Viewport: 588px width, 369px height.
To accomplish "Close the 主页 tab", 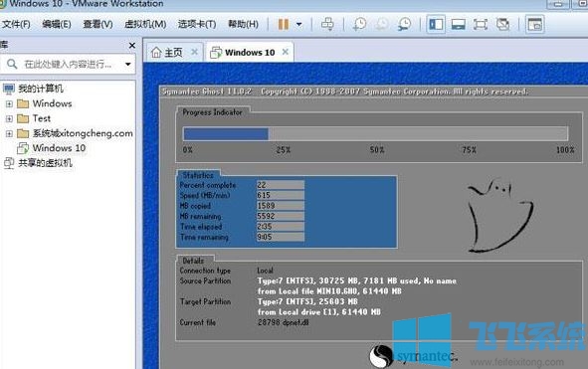I will click(194, 52).
